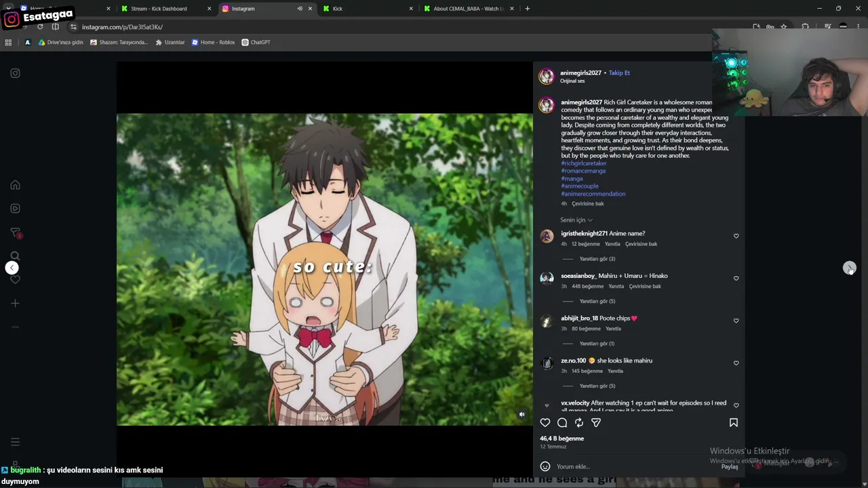Click the anime video to pause playback
The image size is (868, 488).
325,270
